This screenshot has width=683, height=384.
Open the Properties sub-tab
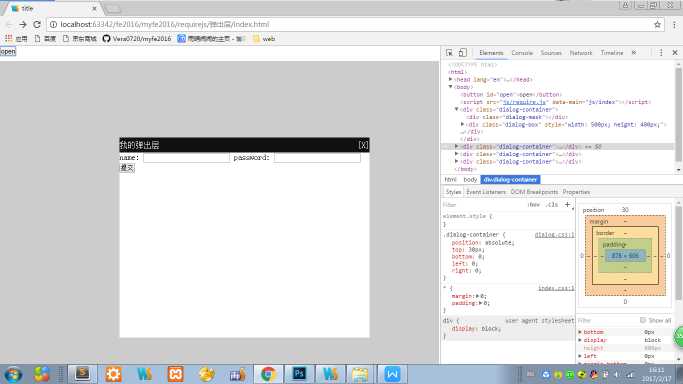tap(576, 192)
